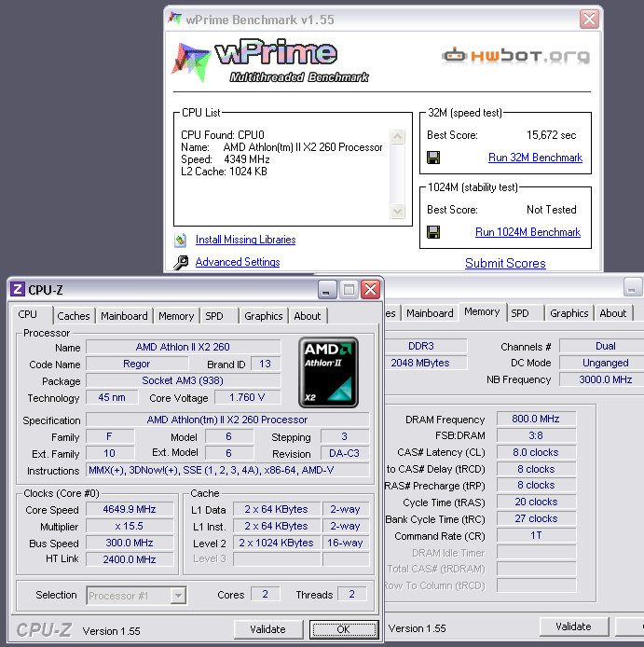Image resolution: width=644 pixels, height=647 pixels.
Task: Click the wPrime title bar icon
Action: click(x=175, y=19)
